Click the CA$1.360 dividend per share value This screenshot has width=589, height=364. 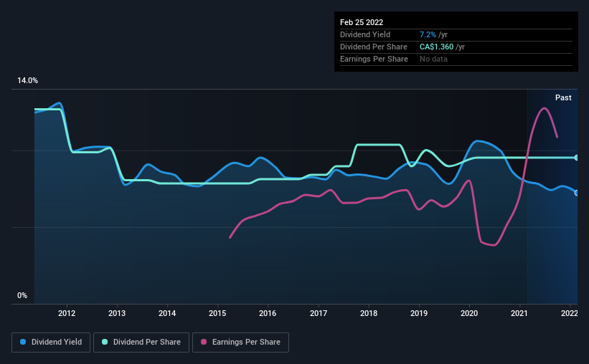(436, 47)
